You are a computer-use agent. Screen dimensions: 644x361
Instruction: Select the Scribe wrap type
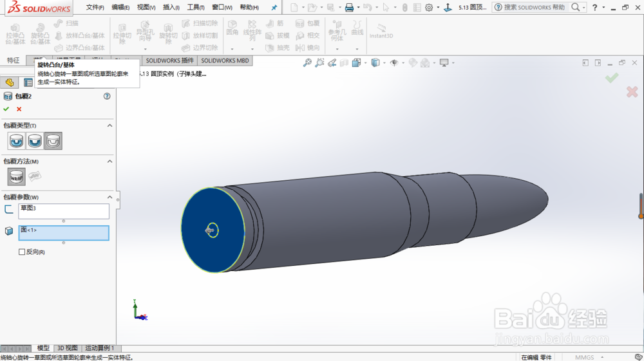click(x=53, y=141)
